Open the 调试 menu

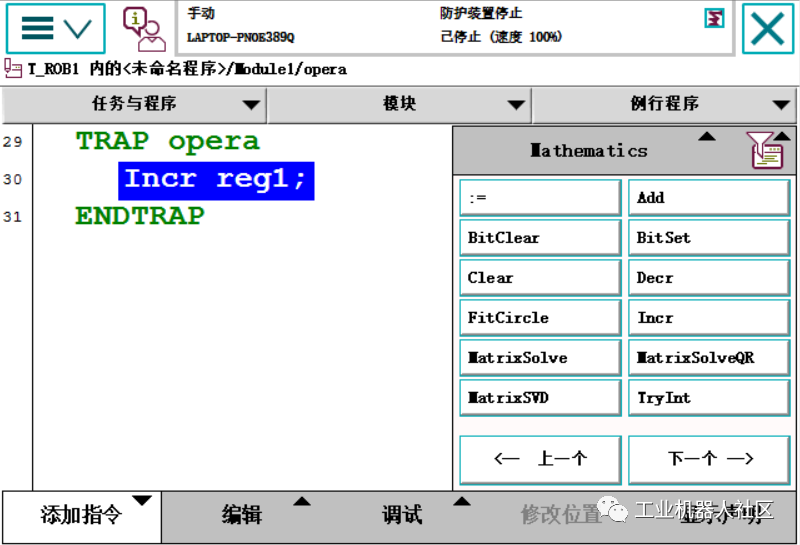402,514
